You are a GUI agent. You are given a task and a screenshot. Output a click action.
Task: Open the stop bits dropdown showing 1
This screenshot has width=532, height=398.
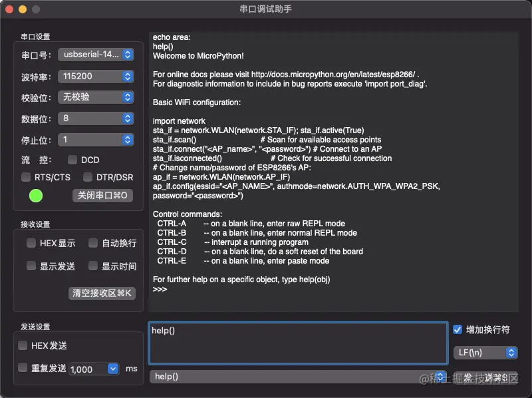pos(96,140)
